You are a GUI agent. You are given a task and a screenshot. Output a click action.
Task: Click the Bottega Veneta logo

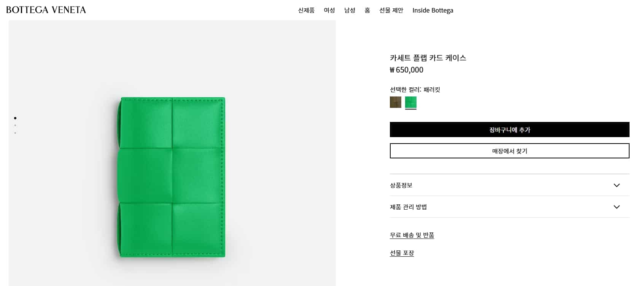click(x=46, y=10)
